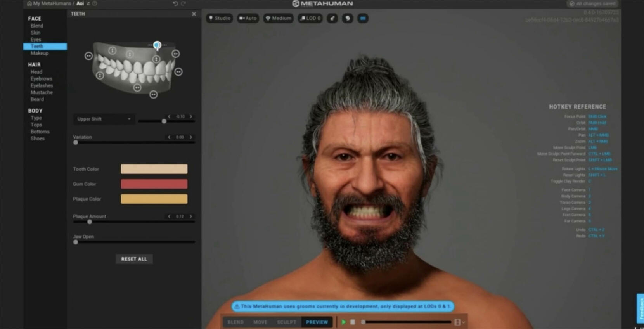Toggle the clay render head icon
Screen dimensions: 644x329
click(x=348, y=18)
